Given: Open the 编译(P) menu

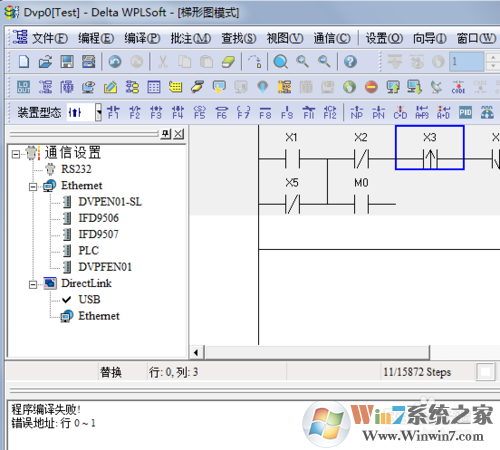Looking at the screenshot, I should click(x=142, y=38).
